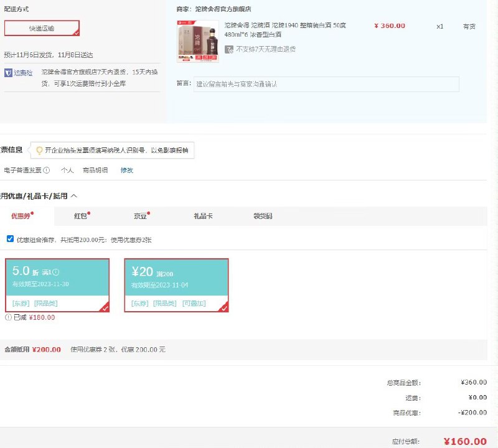Click the 商品优惠 -¥200.00 value

point(472,413)
